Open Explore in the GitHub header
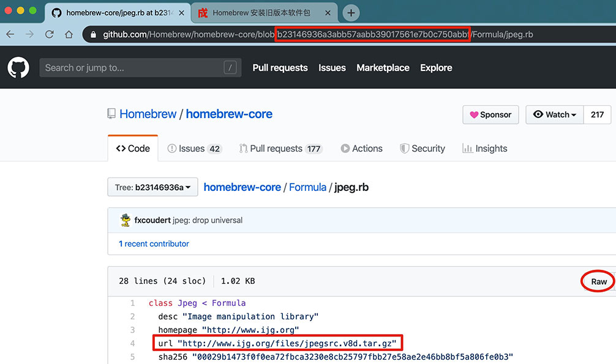616x364 pixels. tap(436, 68)
